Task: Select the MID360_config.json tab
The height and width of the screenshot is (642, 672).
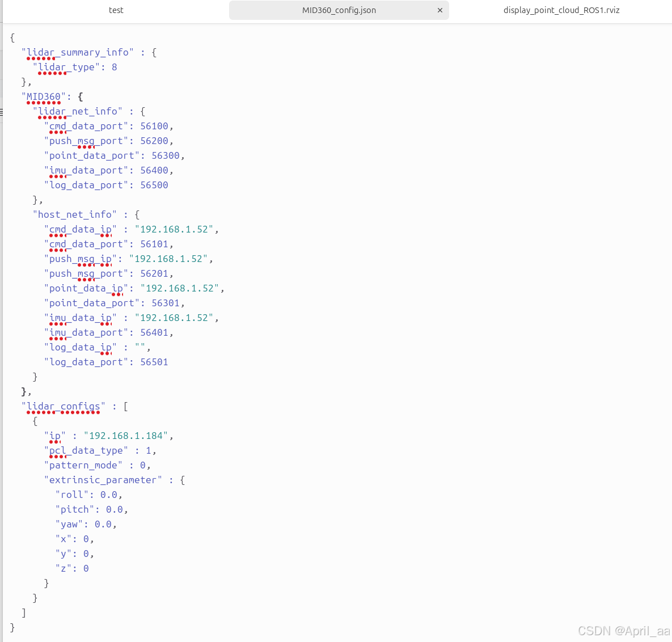Action: (339, 10)
